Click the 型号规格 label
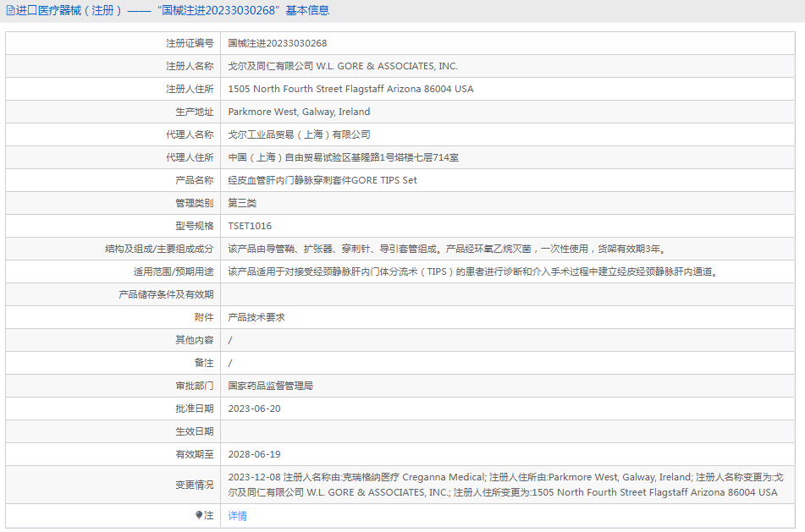This screenshot has width=805, height=532. (194, 226)
